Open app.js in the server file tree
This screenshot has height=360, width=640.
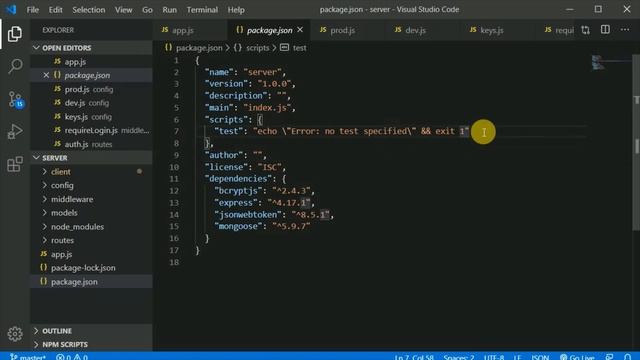pyautogui.click(x=91, y=254)
